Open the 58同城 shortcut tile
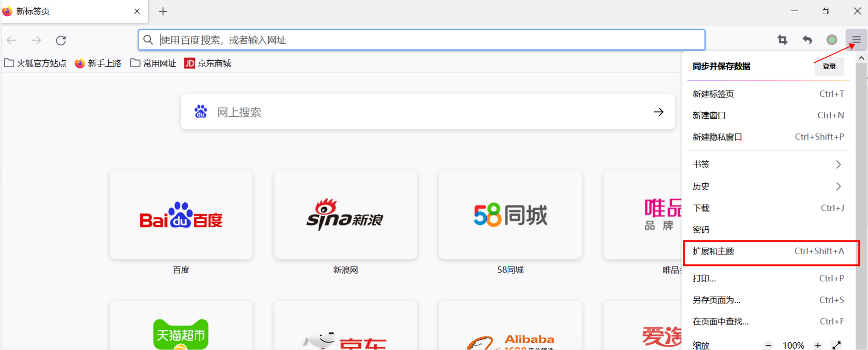Screen dimensions: 868x350 (x=510, y=215)
